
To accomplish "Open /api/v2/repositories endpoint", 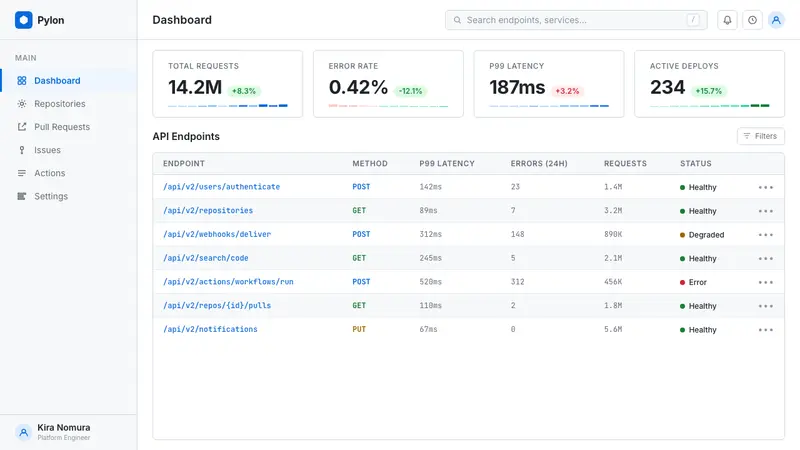I will (x=208, y=210).
